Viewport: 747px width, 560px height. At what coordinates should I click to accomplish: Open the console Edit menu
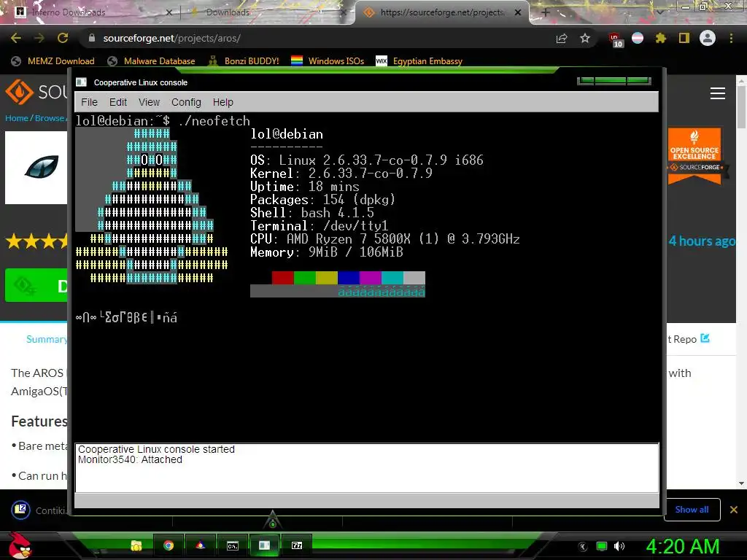117,102
